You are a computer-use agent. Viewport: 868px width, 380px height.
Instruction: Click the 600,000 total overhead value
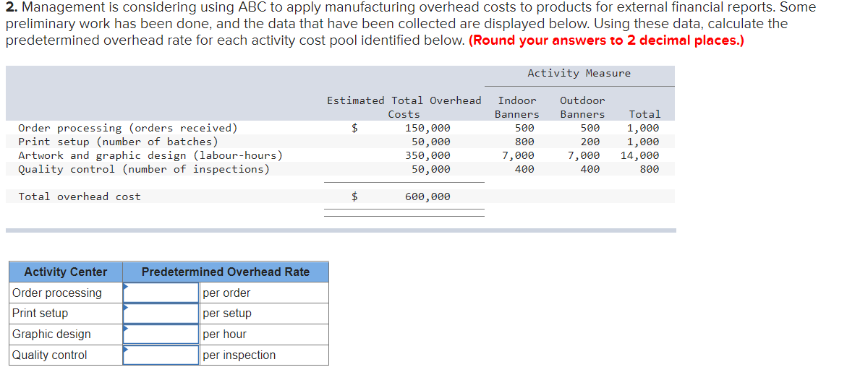(427, 197)
